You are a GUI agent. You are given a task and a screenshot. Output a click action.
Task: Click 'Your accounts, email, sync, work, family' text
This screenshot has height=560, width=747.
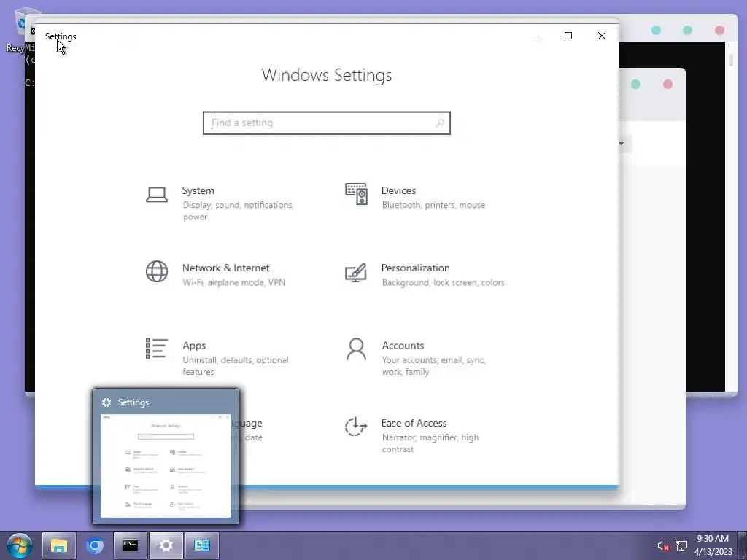(x=433, y=366)
